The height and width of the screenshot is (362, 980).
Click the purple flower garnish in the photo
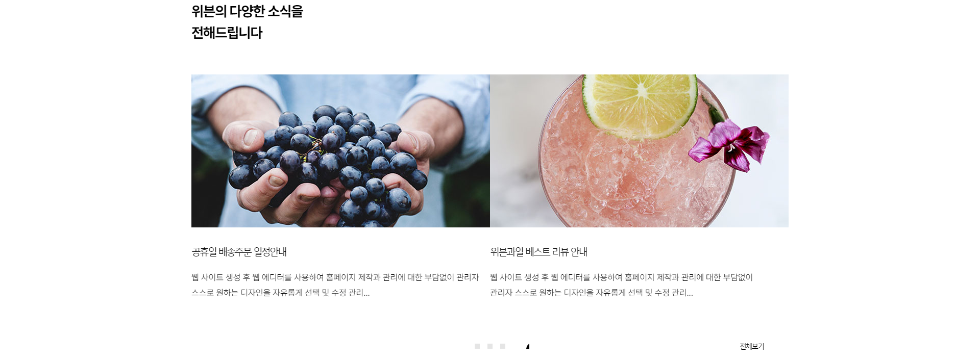[x=729, y=145]
